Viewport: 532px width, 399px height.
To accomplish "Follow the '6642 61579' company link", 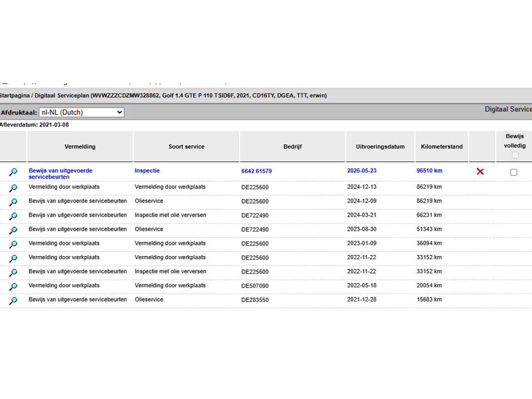I will click(x=257, y=171).
